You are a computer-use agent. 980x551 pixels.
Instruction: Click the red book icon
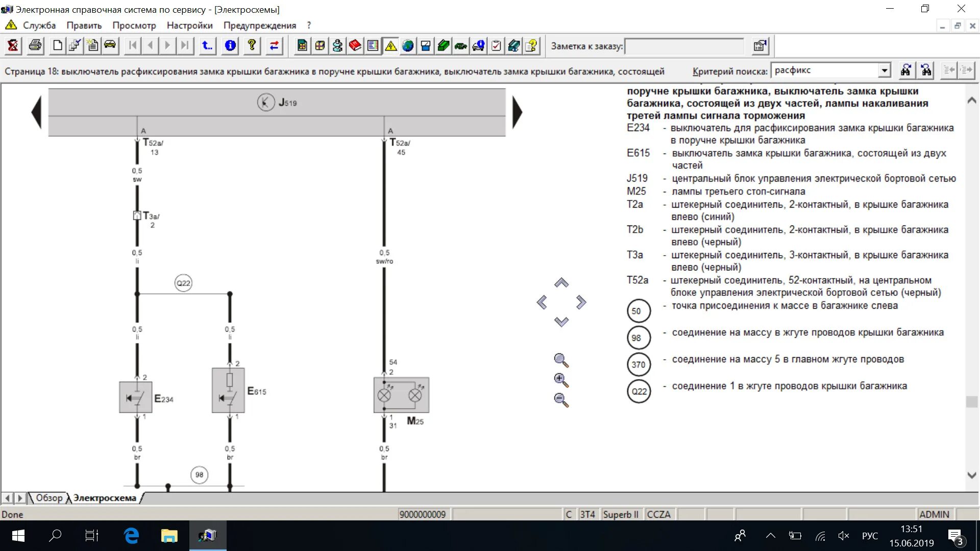355,46
